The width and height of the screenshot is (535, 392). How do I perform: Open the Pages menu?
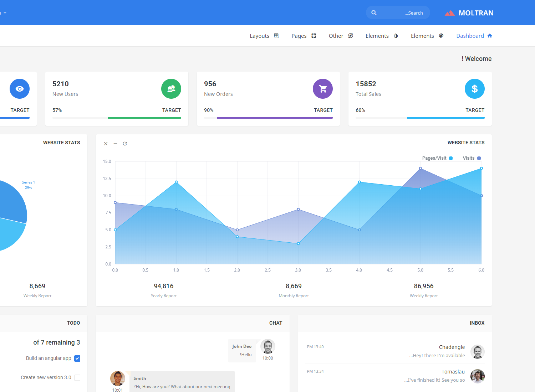pyautogui.click(x=304, y=36)
